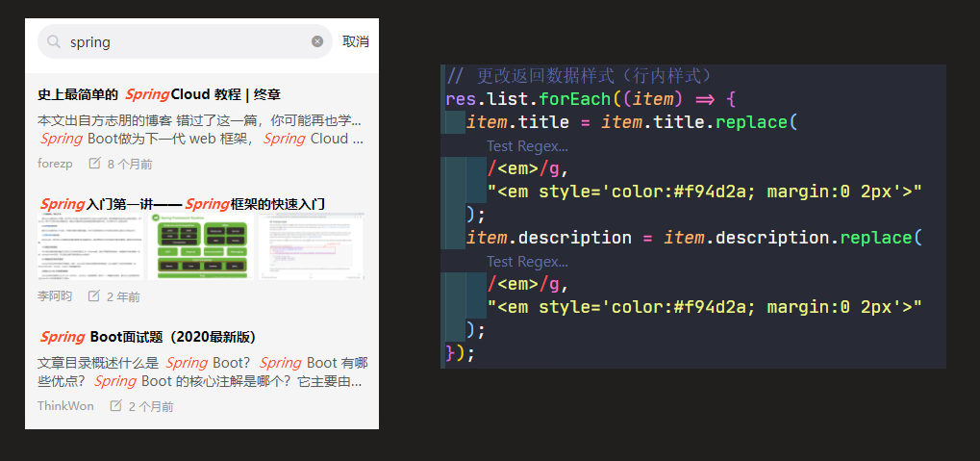980x461 pixels.
Task: Click code line item.title = item.title.replace(
Action: tap(632, 122)
